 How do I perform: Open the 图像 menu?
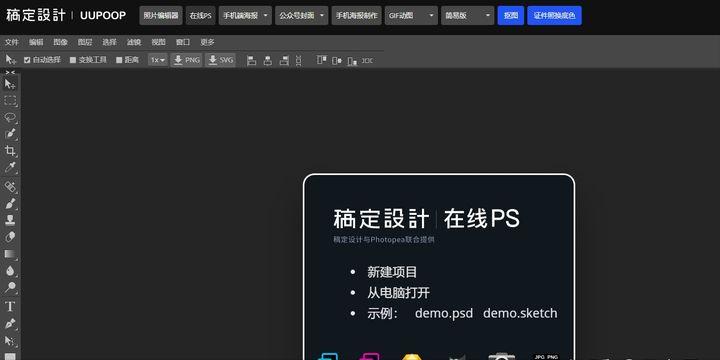(60, 42)
